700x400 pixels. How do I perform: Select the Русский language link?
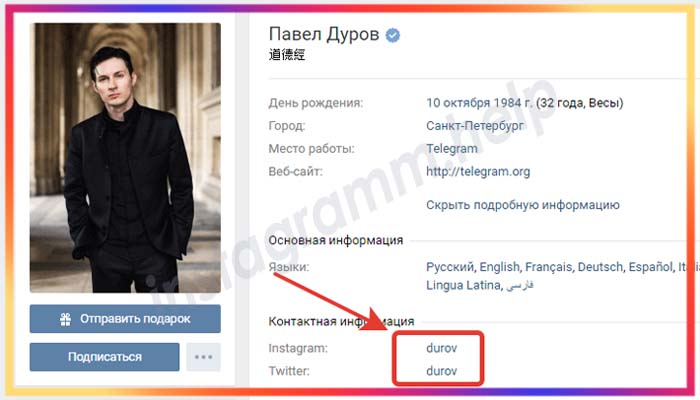point(450,267)
